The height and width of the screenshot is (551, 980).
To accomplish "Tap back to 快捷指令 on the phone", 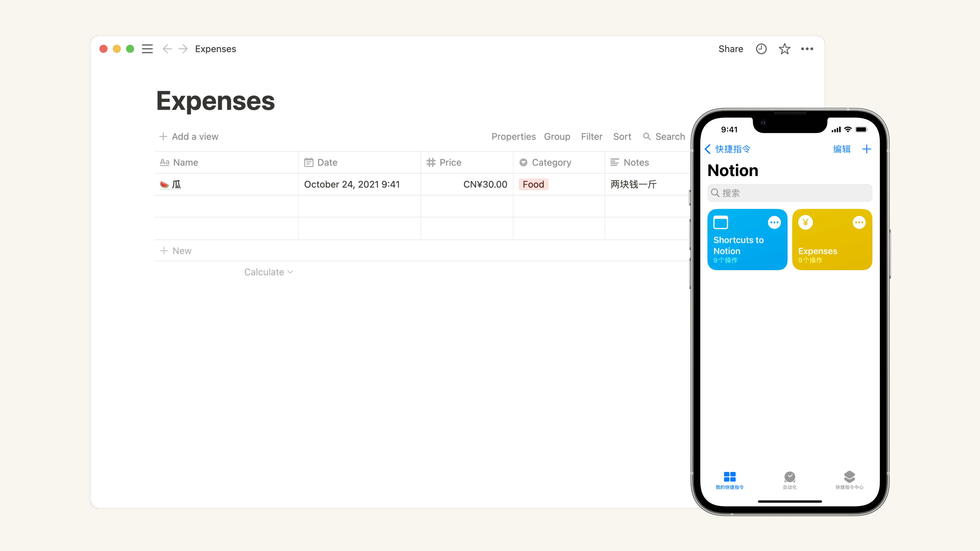I will click(727, 149).
